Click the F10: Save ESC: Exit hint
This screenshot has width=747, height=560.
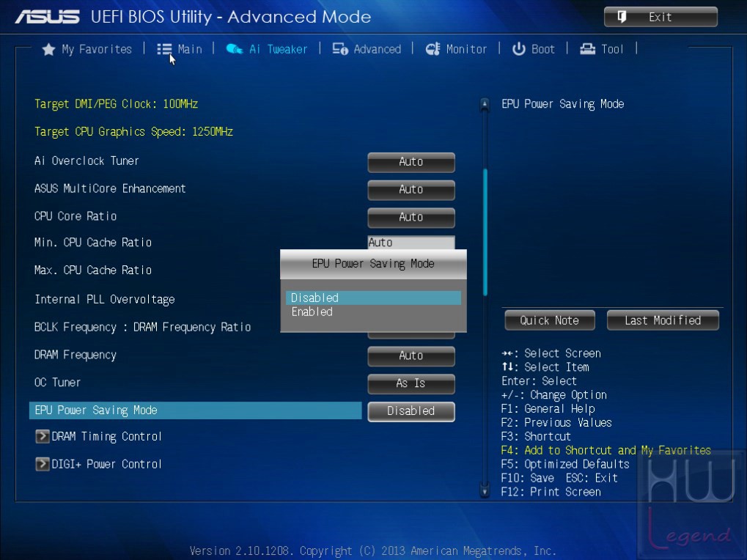point(559,478)
